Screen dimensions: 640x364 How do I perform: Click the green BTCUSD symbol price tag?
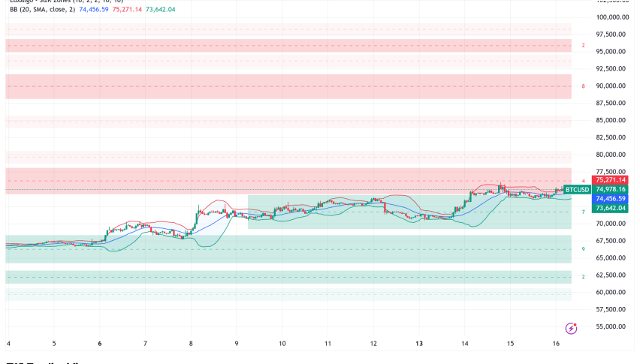pyautogui.click(x=576, y=190)
